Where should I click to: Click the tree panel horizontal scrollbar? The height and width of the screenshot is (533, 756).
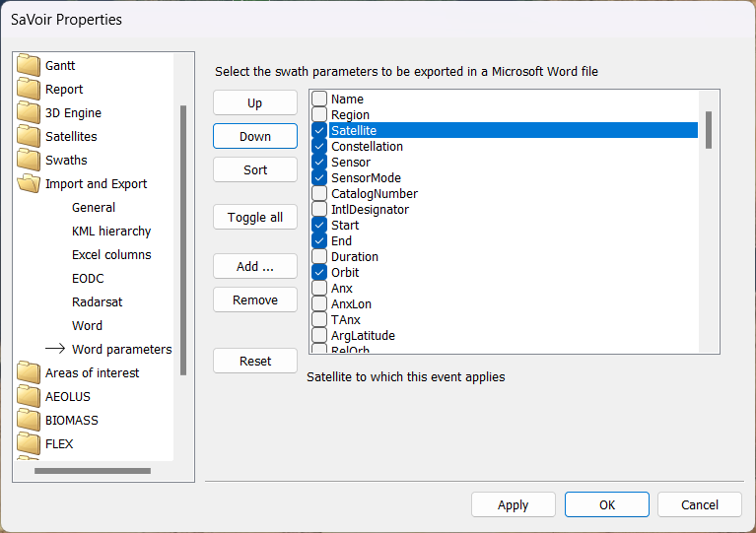click(93, 471)
